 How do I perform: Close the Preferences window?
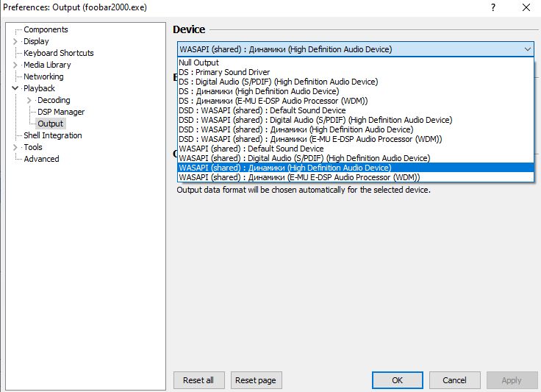click(x=526, y=7)
